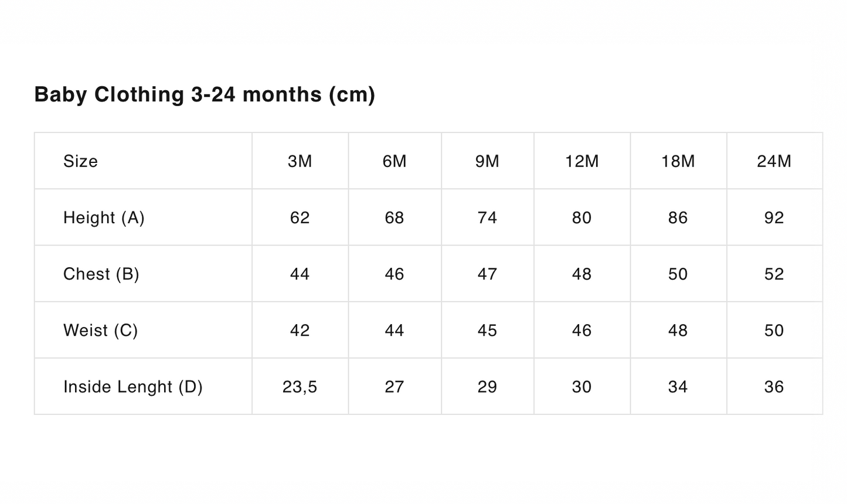Select the 6M size column header

click(x=394, y=161)
